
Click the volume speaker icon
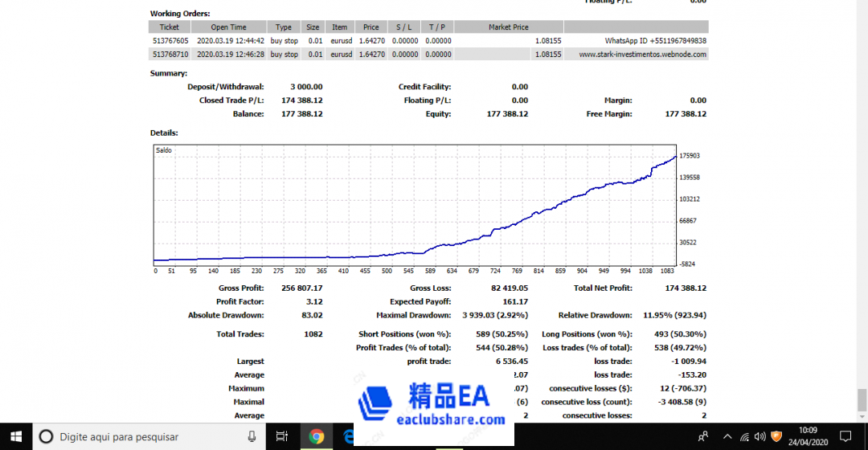point(760,436)
